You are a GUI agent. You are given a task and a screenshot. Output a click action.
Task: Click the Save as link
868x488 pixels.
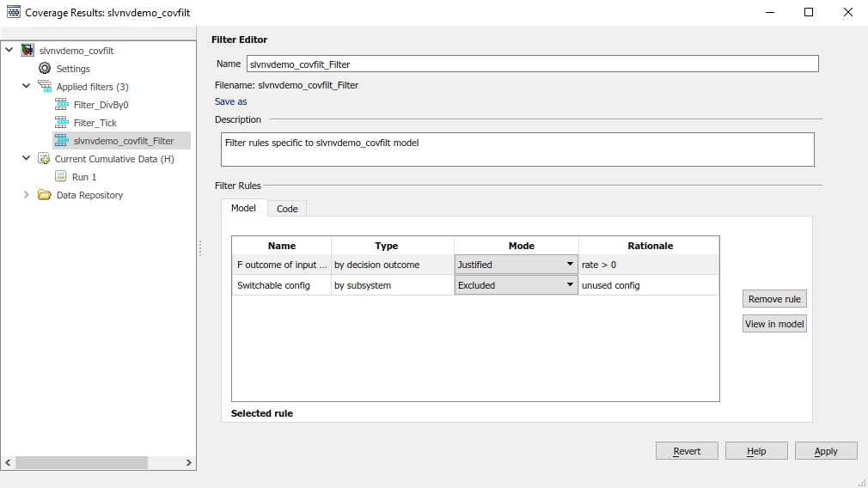(230, 101)
